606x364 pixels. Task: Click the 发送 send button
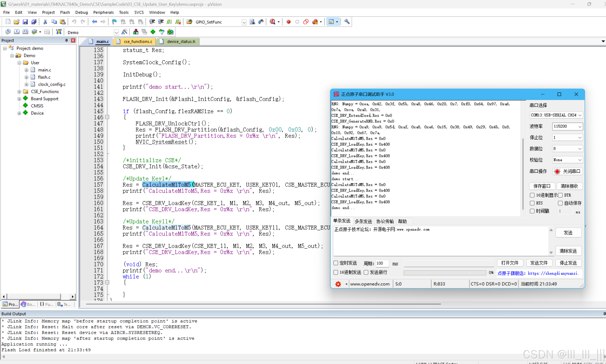click(568, 232)
